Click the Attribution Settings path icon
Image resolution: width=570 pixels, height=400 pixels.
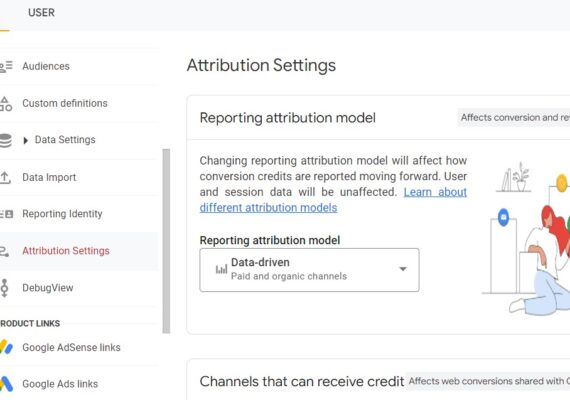[5, 252]
